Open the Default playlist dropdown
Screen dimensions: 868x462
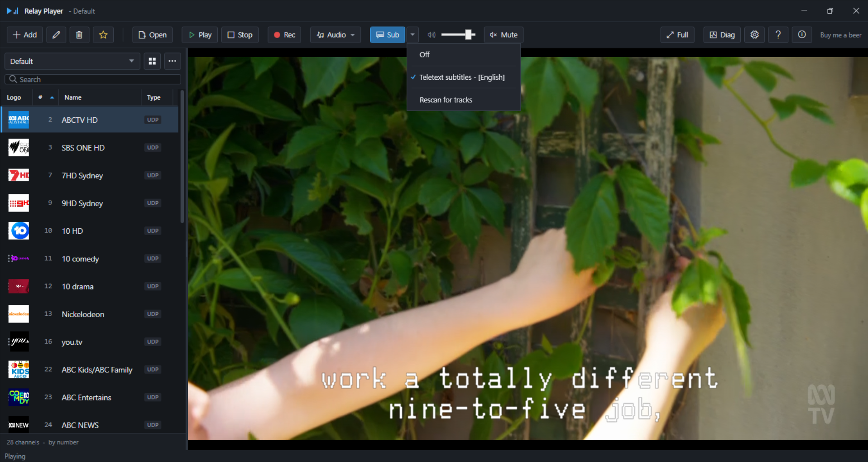pos(72,61)
